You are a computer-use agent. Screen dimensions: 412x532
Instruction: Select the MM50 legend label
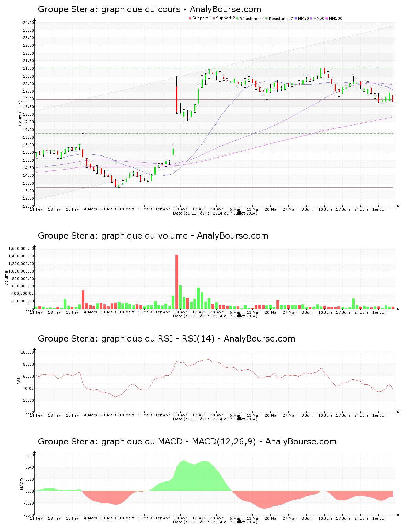[x=319, y=18]
